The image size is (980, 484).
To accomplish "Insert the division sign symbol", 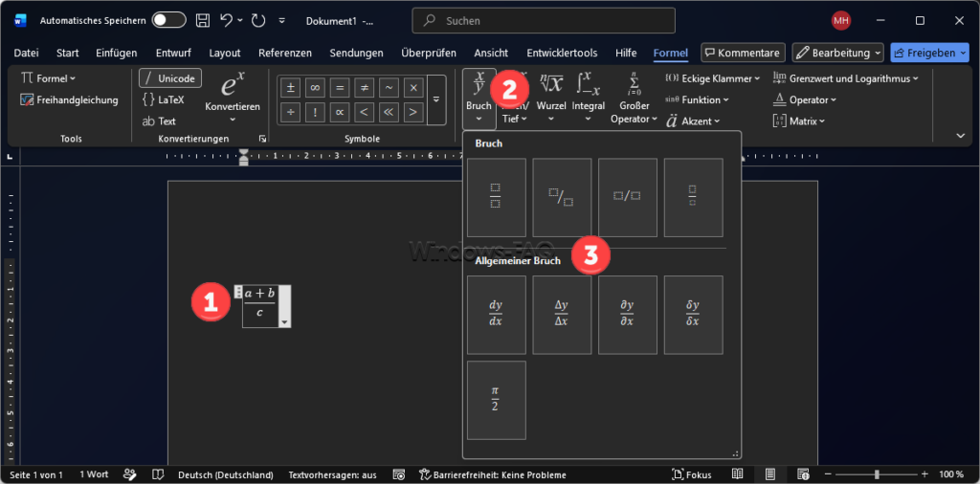I will (290, 113).
